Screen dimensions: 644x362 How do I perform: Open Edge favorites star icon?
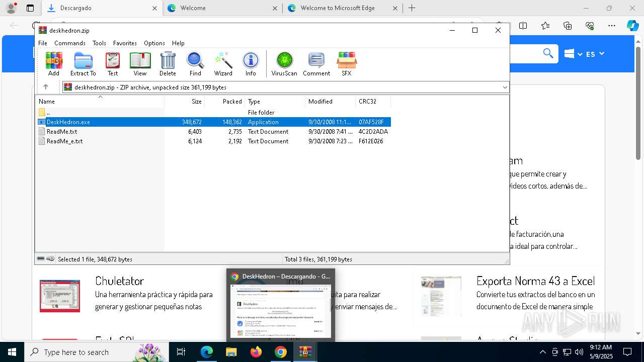pos(545,26)
